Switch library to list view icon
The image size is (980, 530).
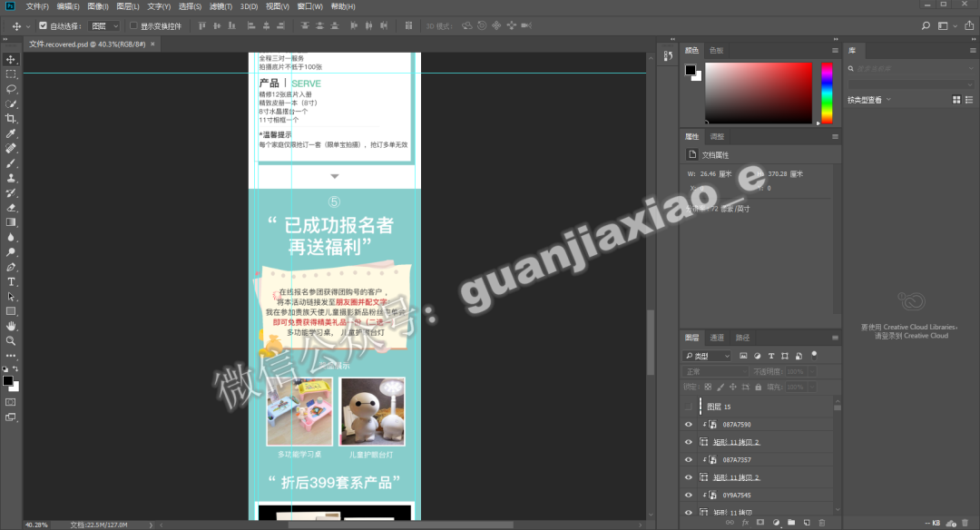(969, 100)
